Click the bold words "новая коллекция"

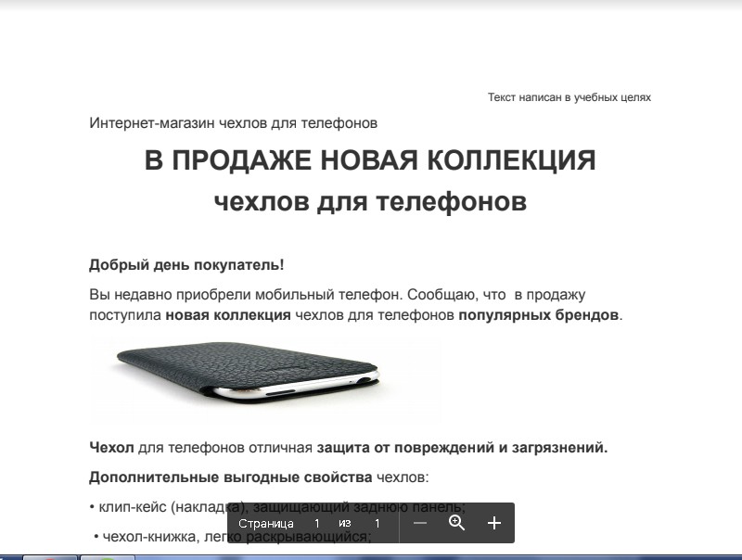[228, 315]
